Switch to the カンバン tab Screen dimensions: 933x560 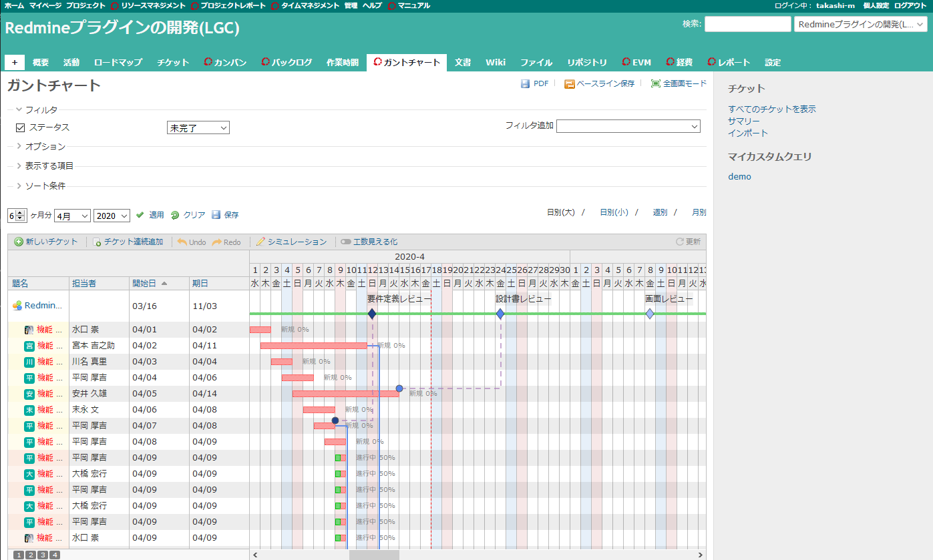coord(226,62)
